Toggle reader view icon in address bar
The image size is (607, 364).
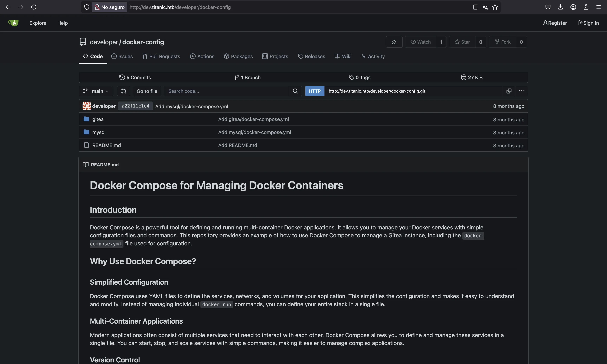[475, 7]
